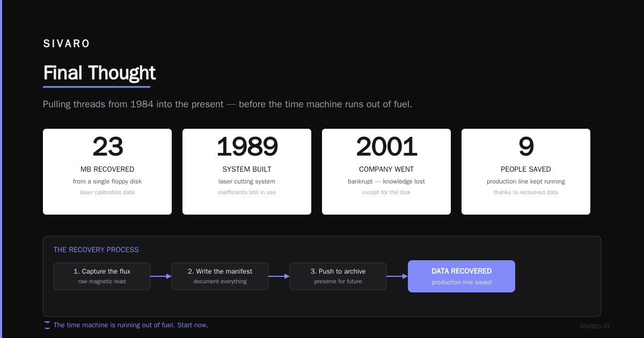Click the SIVARO brand logo text
This screenshot has height=338, width=644.
[67, 44]
